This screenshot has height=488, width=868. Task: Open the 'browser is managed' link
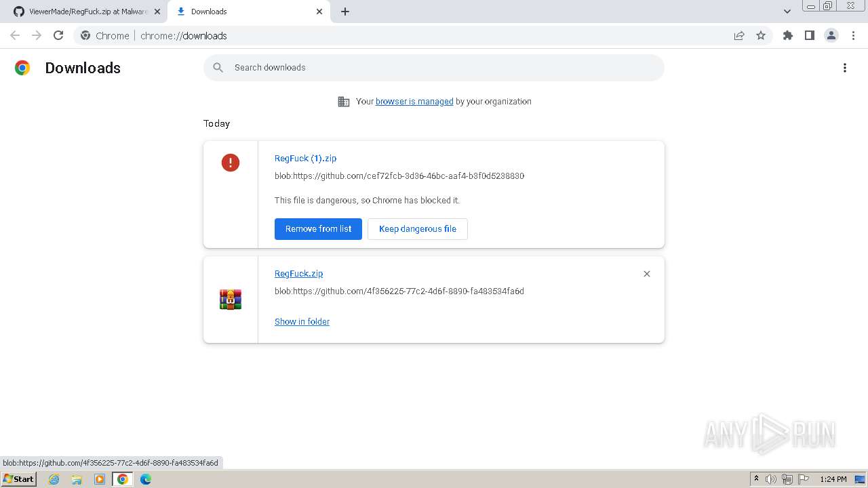(x=414, y=102)
